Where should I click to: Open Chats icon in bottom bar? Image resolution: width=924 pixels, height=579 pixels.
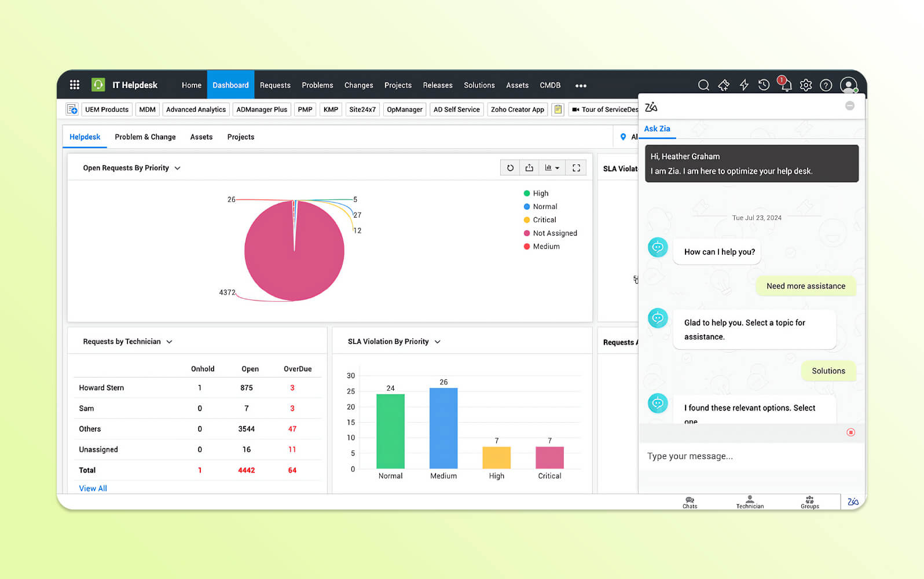pyautogui.click(x=690, y=502)
